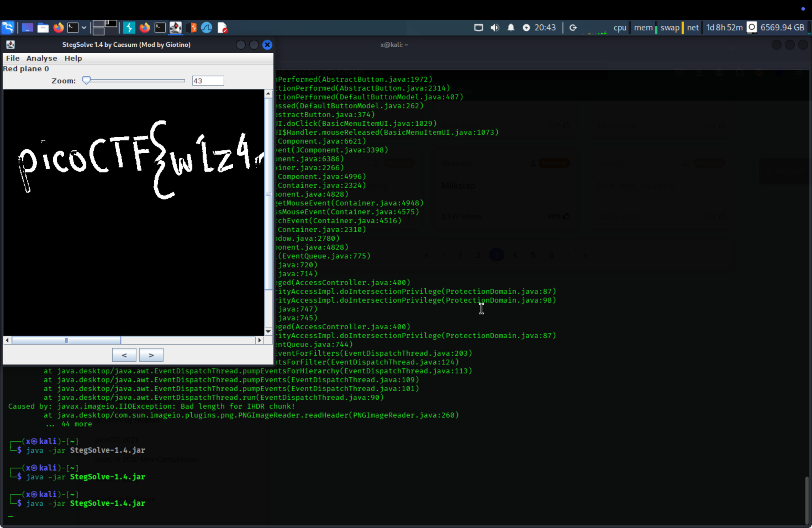Click the vertical scrollbar thumb in StegSolve
Image resolution: width=812 pixels, height=528 pixels.
(268, 194)
